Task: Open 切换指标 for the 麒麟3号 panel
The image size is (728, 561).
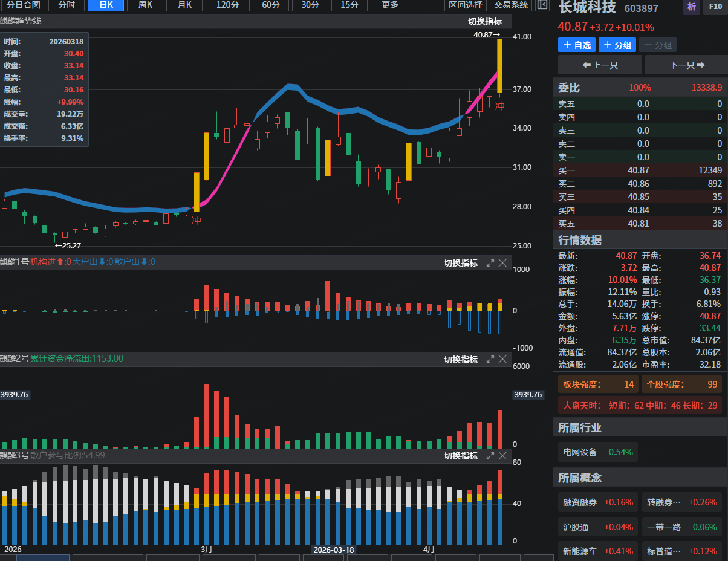Action: pyautogui.click(x=461, y=456)
